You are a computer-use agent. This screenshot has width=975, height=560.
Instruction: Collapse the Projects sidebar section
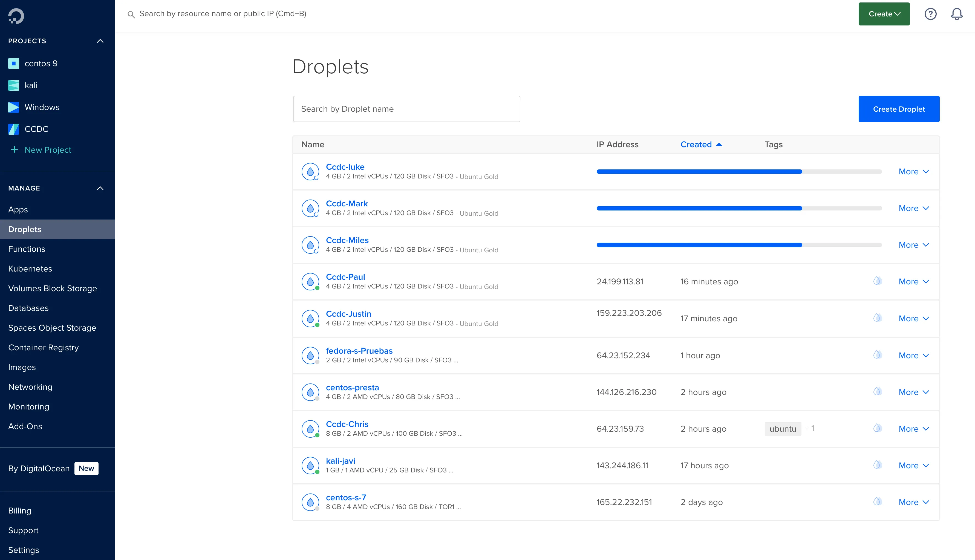(x=100, y=41)
